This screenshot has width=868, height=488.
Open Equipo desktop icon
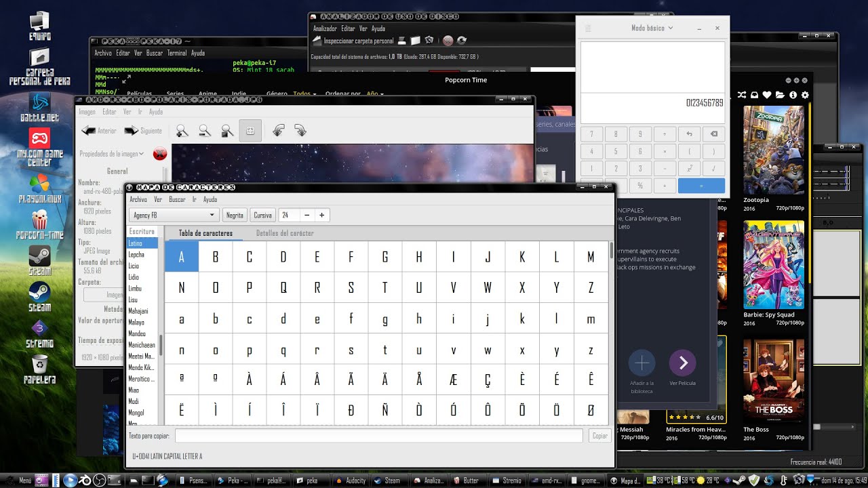[40, 26]
